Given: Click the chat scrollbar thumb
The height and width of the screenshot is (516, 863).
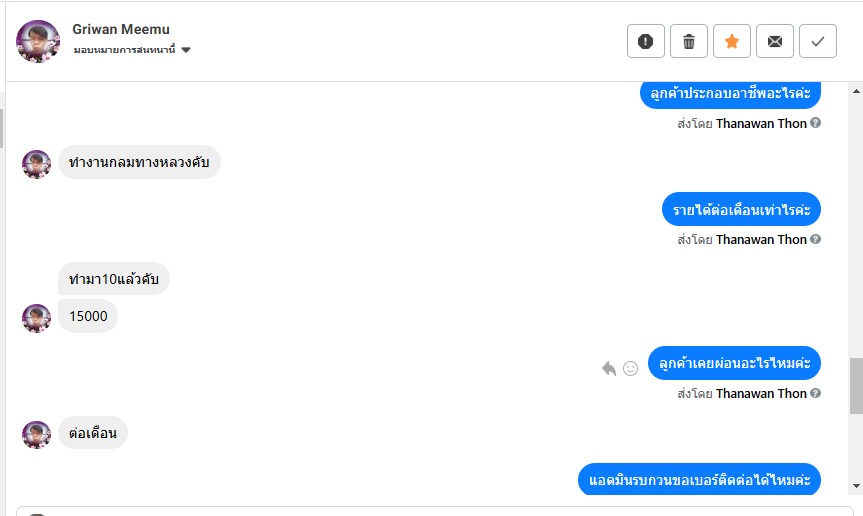Looking at the screenshot, I should pos(856,385).
